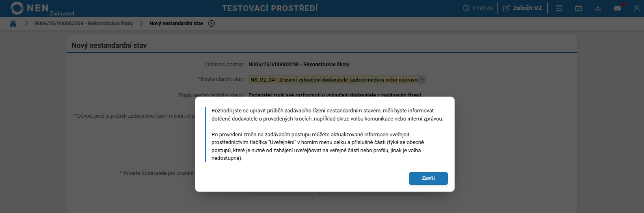
Task: Open the calendar icon in header
Action: 579,8
